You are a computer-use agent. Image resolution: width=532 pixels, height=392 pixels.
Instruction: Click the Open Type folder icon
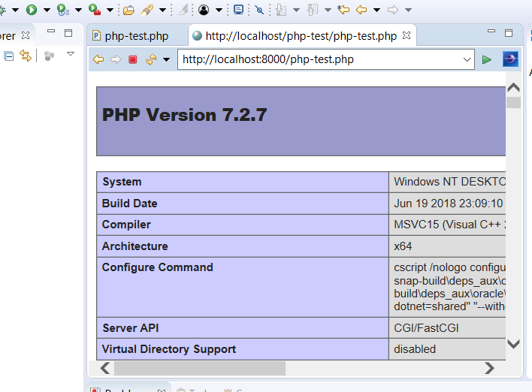pos(128,11)
